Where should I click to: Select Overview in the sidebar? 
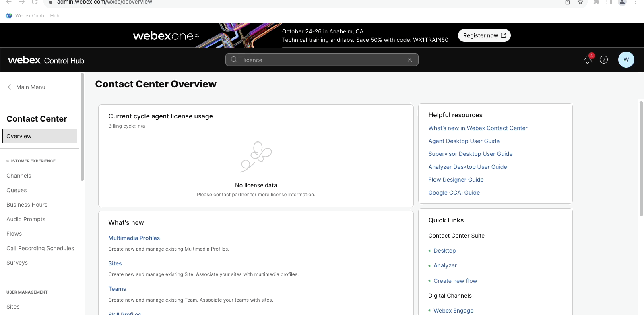(39, 136)
